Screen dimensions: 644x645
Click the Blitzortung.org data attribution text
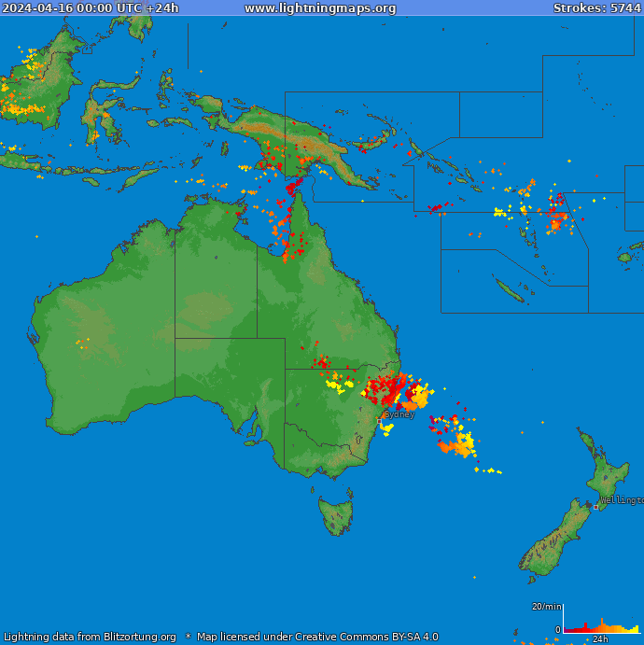pyautogui.click(x=90, y=637)
